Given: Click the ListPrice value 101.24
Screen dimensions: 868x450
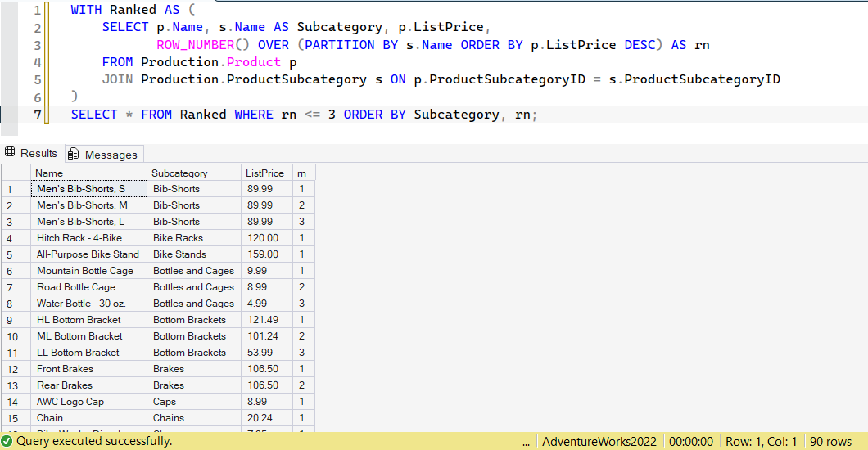Looking at the screenshot, I should (x=267, y=336).
